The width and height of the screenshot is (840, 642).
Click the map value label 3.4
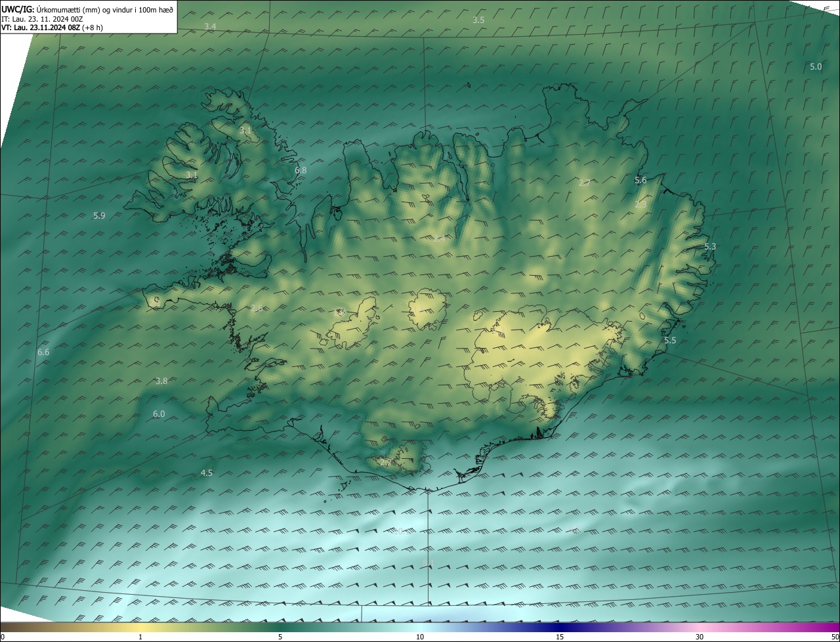(x=210, y=26)
